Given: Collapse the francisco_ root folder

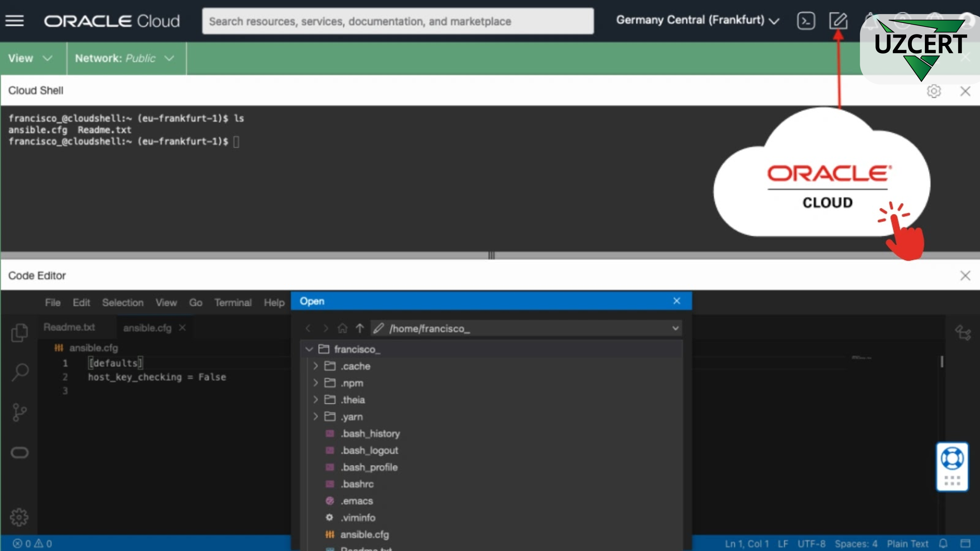Looking at the screenshot, I should click(309, 349).
